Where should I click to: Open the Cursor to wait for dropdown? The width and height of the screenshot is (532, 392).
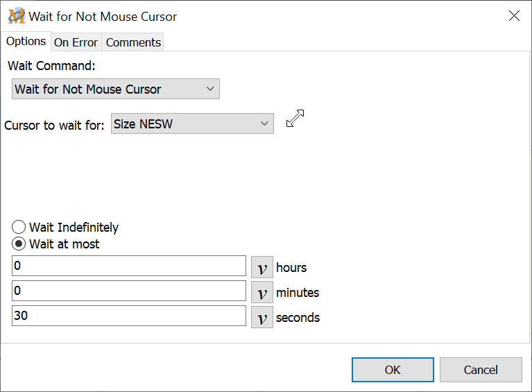click(x=192, y=123)
